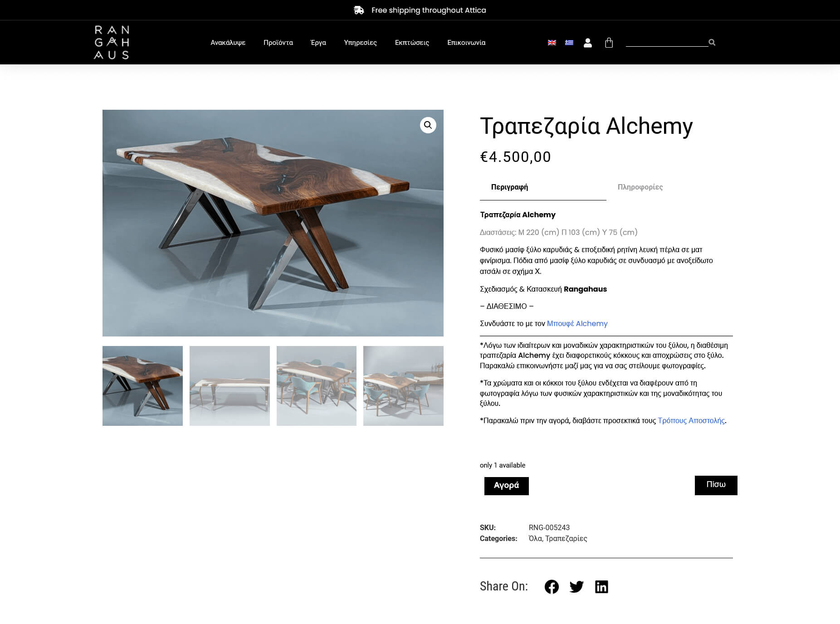Viewport: 840px width, 624px height.
Task: Open the shopping bag cart icon
Action: (x=609, y=43)
